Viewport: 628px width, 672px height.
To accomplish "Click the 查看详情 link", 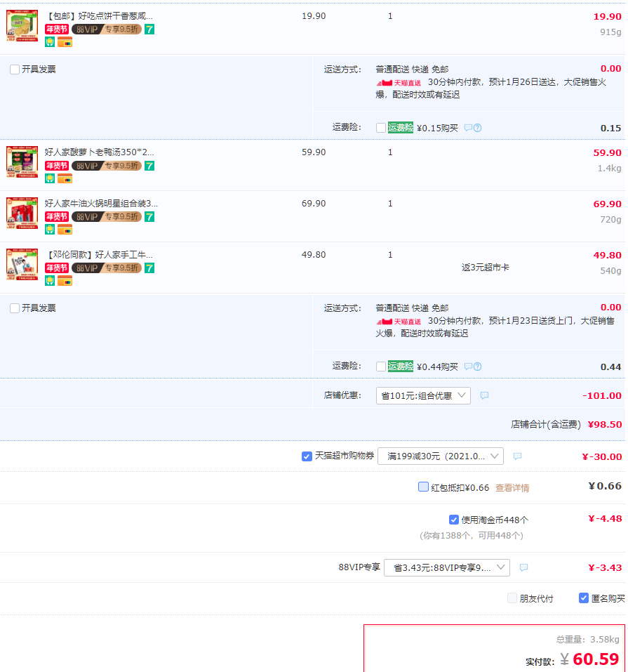I will pos(512,488).
